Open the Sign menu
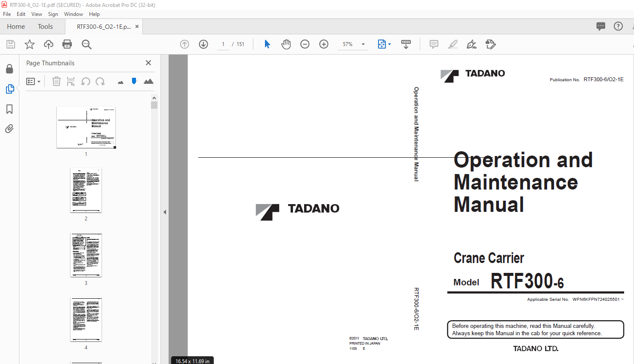634x364 pixels. pos(53,14)
